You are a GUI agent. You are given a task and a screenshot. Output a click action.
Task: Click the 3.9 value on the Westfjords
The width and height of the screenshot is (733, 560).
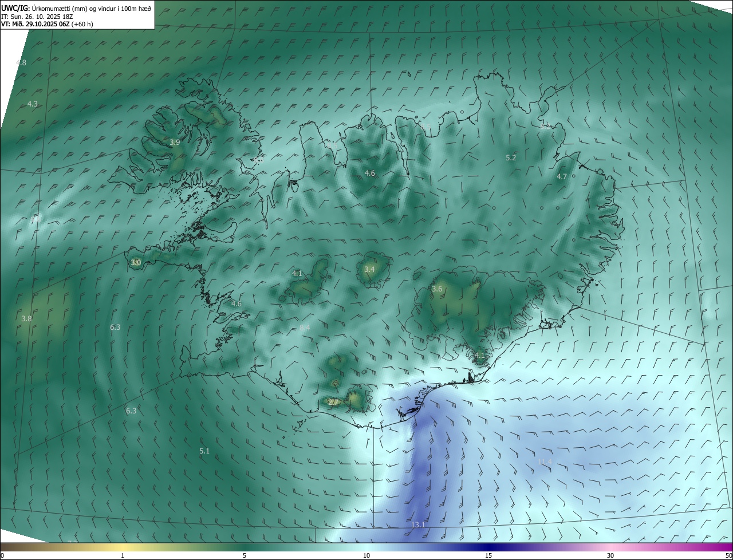(x=175, y=142)
